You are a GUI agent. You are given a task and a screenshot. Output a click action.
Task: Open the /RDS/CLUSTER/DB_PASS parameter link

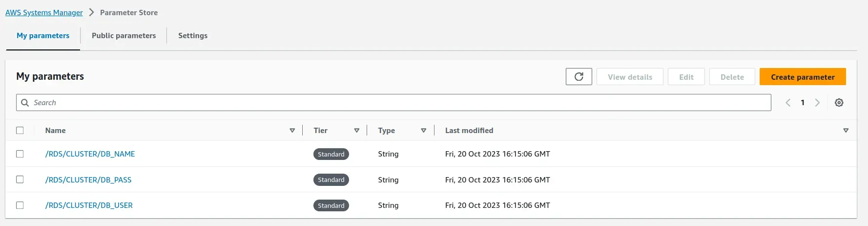[x=88, y=180]
